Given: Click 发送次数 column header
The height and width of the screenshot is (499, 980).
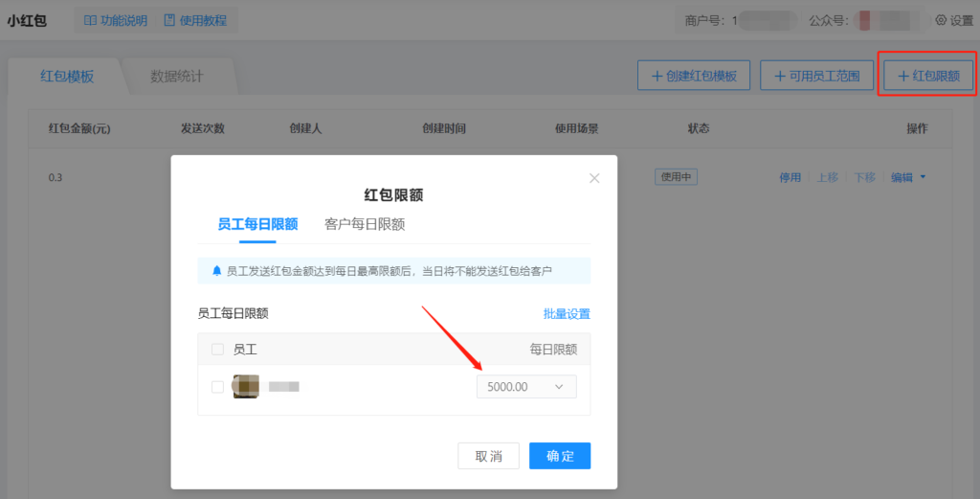Looking at the screenshot, I should (203, 128).
